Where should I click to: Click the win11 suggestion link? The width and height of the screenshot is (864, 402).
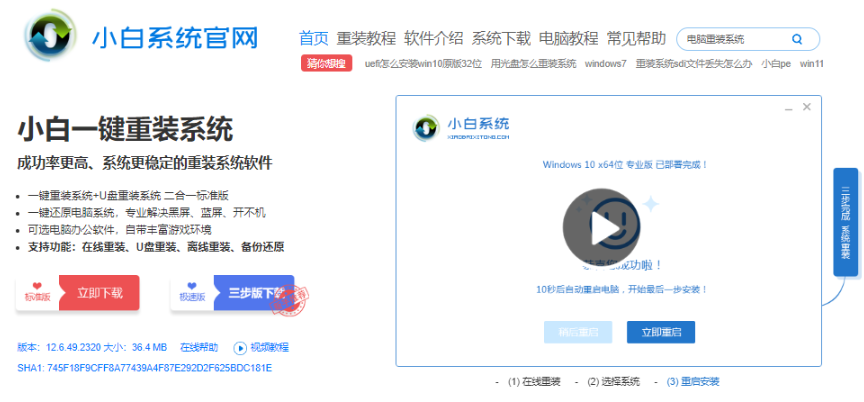click(812, 64)
